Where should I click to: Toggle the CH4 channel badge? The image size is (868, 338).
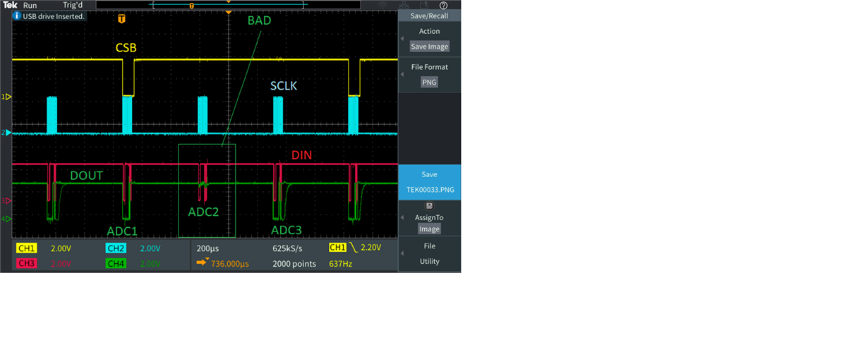coord(116,263)
